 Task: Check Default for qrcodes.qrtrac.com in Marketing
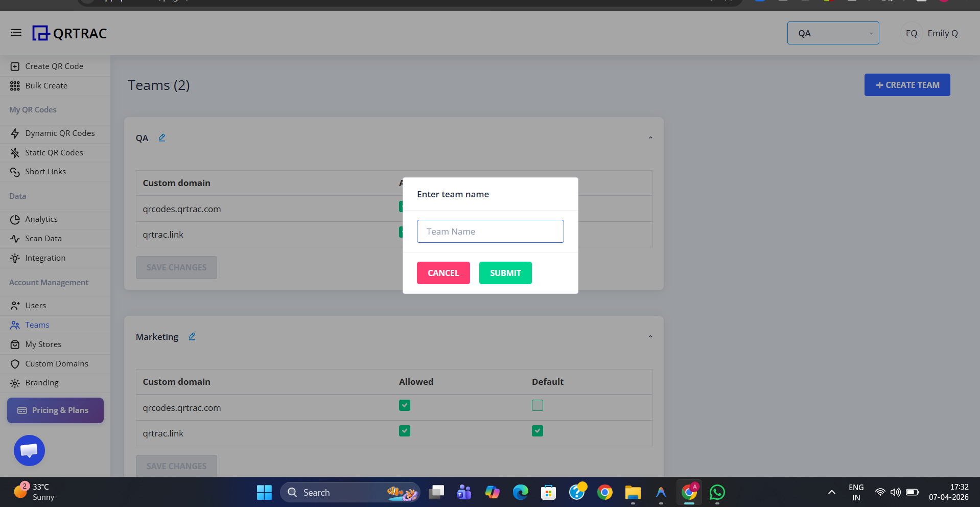click(537, 405)
